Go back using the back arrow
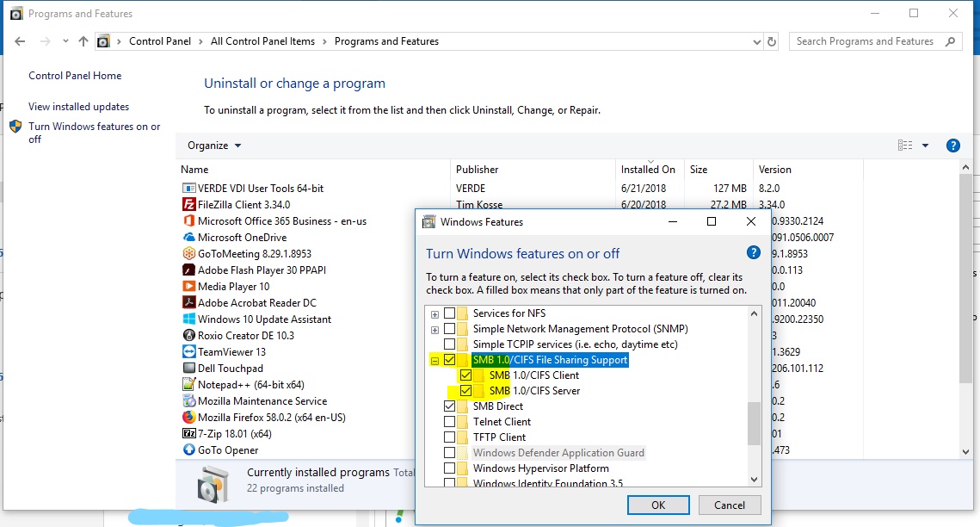Viewport: 980px width, 527px height. pyautogui.click(x=20, y=41)
